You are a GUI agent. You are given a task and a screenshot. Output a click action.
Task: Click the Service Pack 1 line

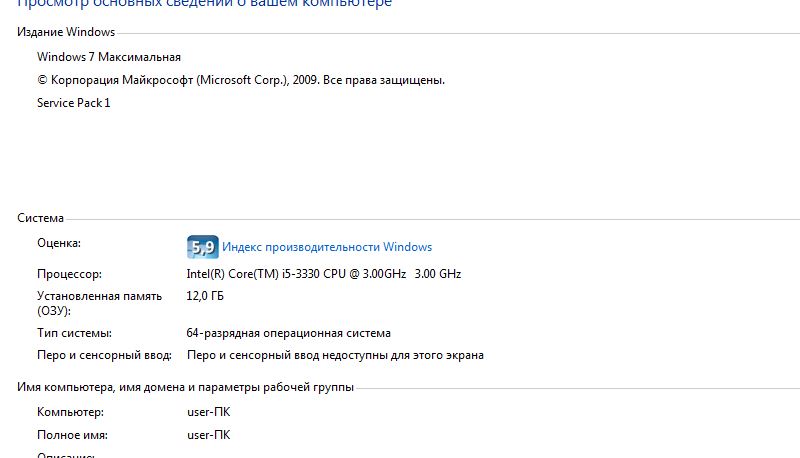point(73,103)
